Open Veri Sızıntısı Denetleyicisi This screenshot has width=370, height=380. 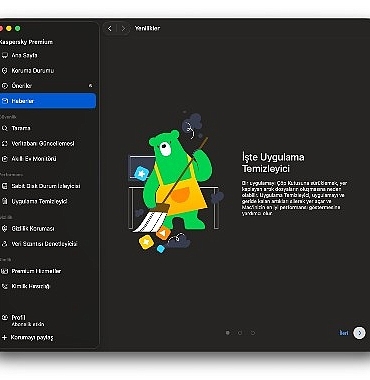[x=48, y=244]
